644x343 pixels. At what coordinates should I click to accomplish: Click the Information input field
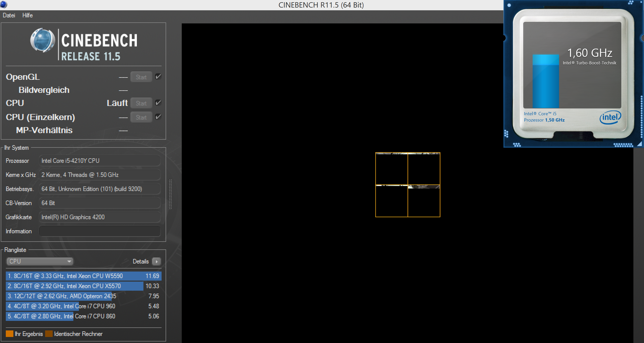100,231
